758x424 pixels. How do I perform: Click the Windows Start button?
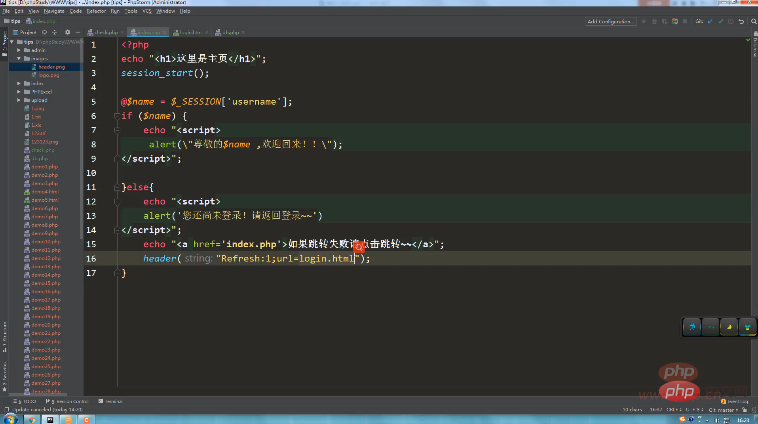11,419
